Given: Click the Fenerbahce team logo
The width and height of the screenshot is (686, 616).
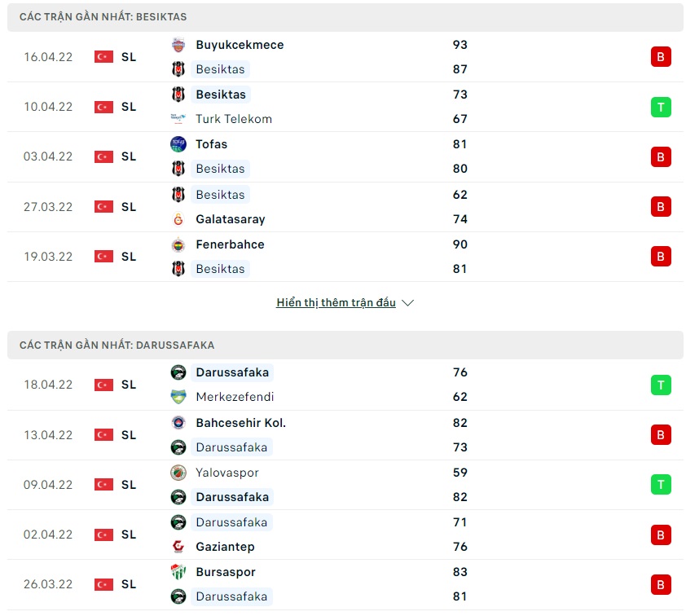Looking at the screenshot, I should click(178, 244).
